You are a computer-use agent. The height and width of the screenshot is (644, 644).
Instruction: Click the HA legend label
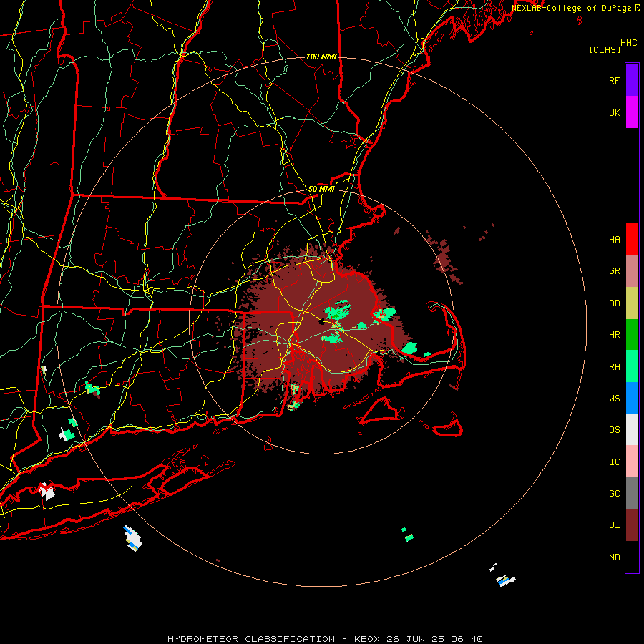(x=615, y=239)
